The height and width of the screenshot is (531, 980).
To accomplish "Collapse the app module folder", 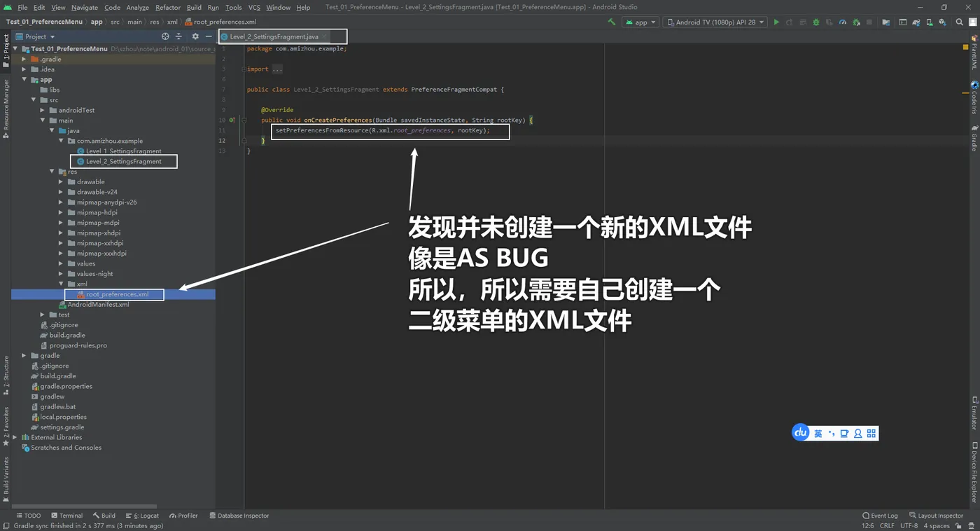I will 24,79.
